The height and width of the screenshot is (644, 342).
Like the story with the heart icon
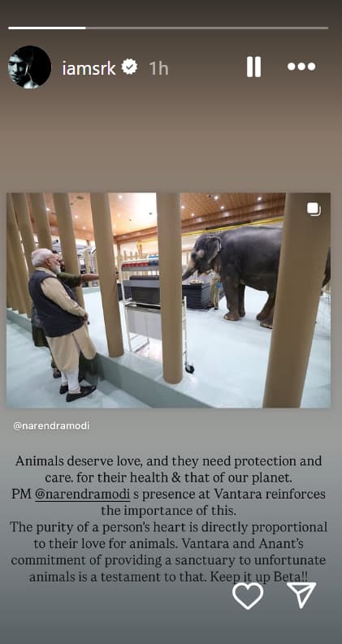pos(248,595)
